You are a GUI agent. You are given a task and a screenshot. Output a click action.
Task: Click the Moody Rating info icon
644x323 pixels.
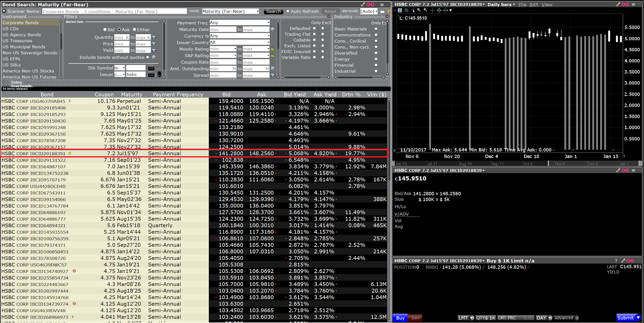click(x=272, y=49)
